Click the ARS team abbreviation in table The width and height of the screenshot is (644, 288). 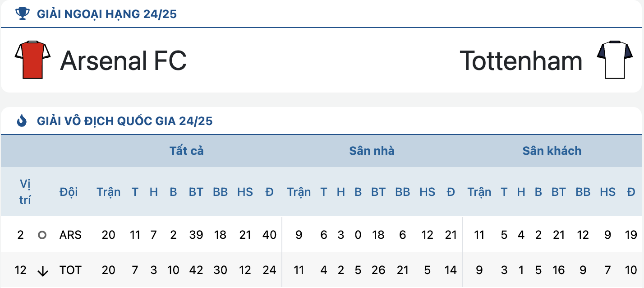(70, 235)
